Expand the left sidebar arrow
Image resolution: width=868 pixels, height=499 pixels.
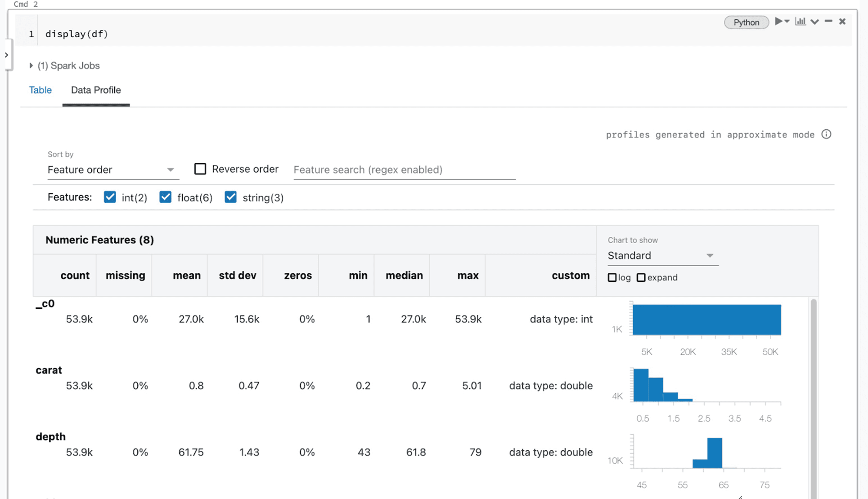click(x=6, y=55)
